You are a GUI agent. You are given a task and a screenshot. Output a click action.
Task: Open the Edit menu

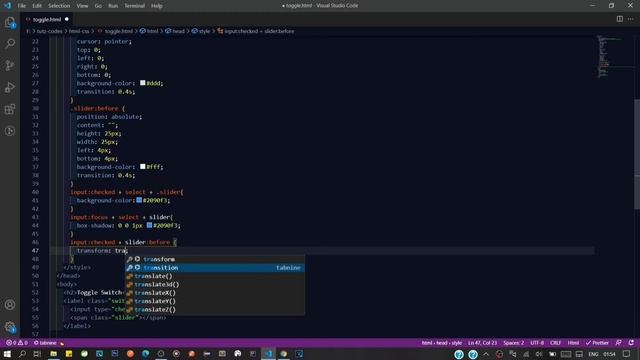point(37,6)
